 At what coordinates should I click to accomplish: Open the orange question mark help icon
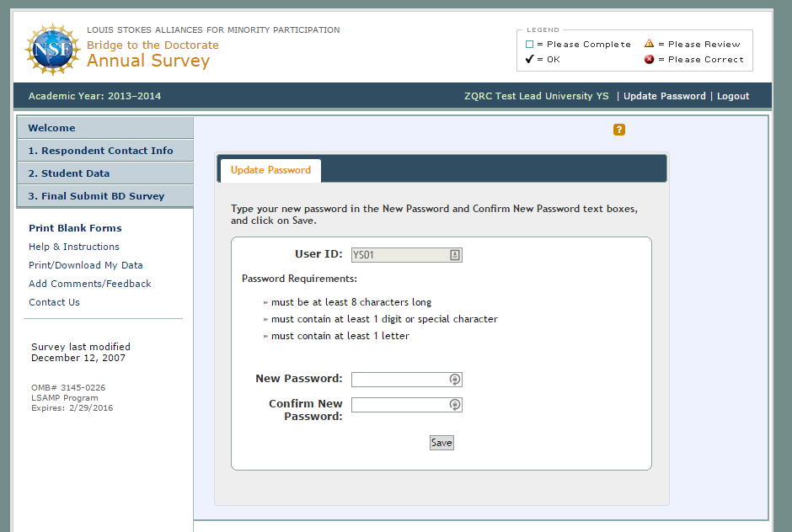click(619, 130)
